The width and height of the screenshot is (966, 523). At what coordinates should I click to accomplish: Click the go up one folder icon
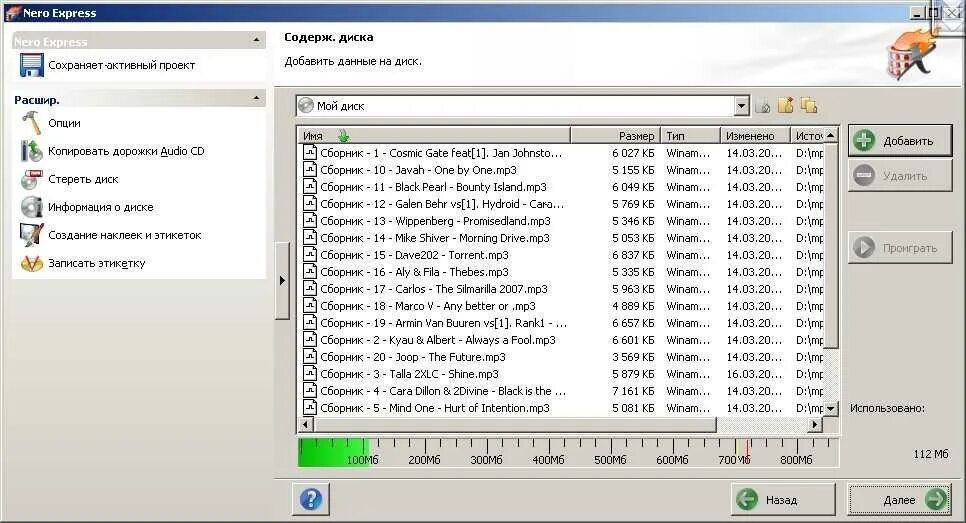(763, 106)
